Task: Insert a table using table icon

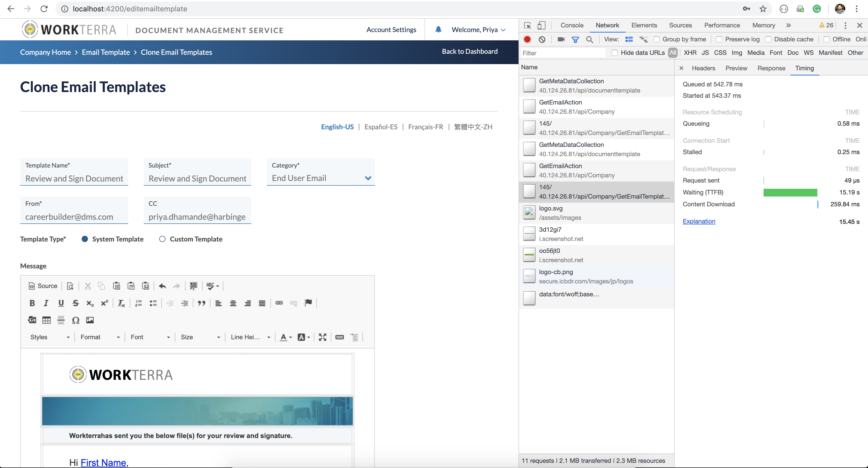Action: click(47, 320)
